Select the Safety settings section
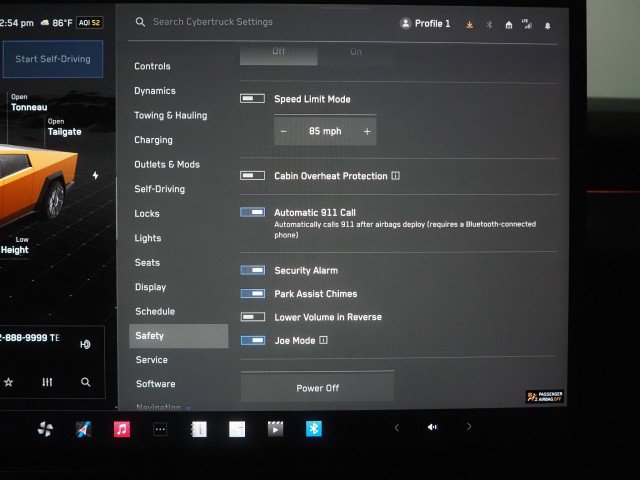 pyautogui.click(x=178, y=336)
